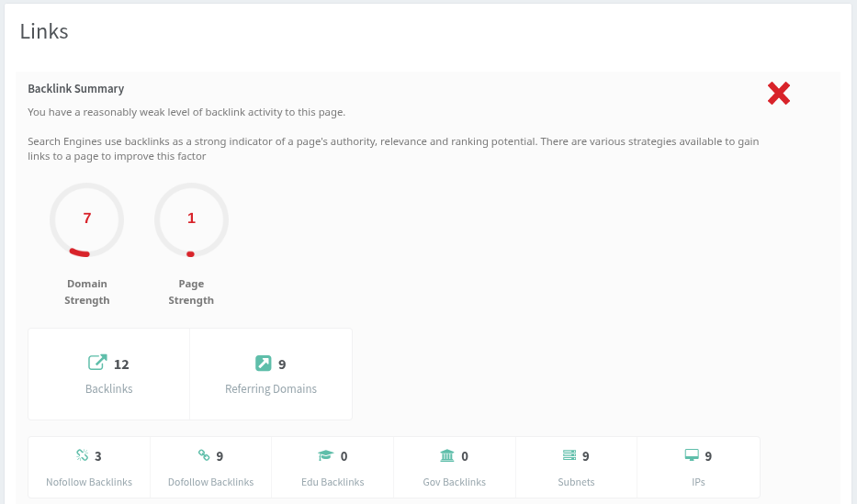
Task: Click the Domain Strength label
Action: (87, 292)
